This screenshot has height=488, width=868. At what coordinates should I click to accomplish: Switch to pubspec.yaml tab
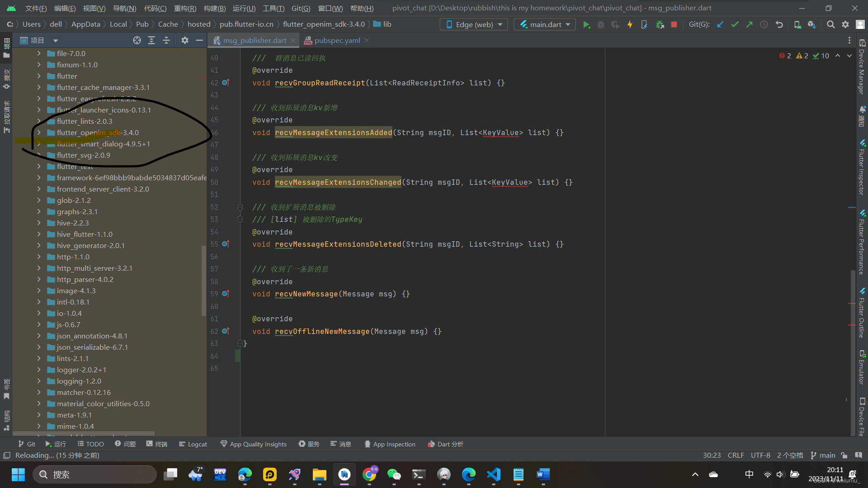337,41
